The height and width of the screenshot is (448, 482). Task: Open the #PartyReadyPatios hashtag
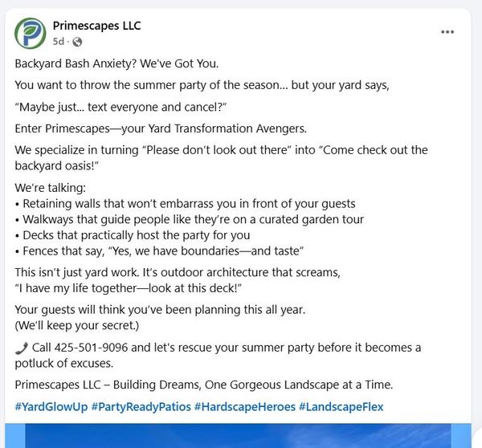tap(141, 407)
